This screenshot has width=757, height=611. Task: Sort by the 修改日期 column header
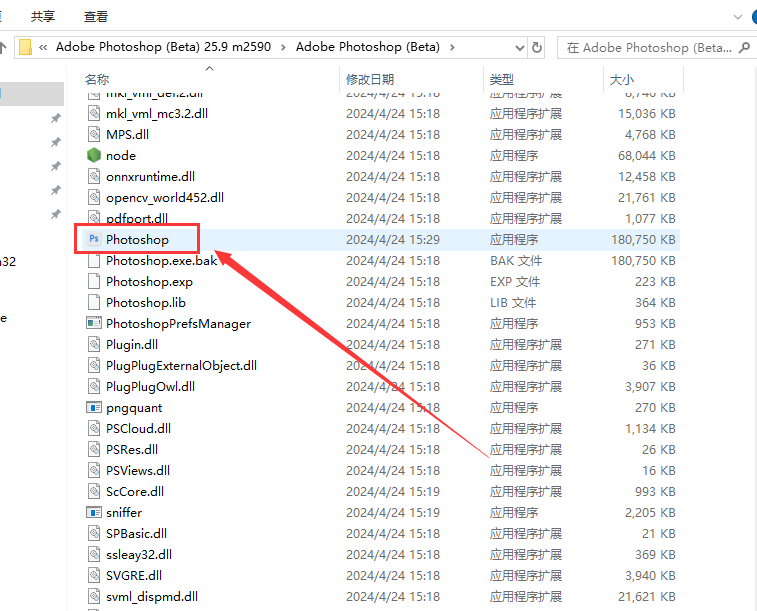[x=370, y=79]
